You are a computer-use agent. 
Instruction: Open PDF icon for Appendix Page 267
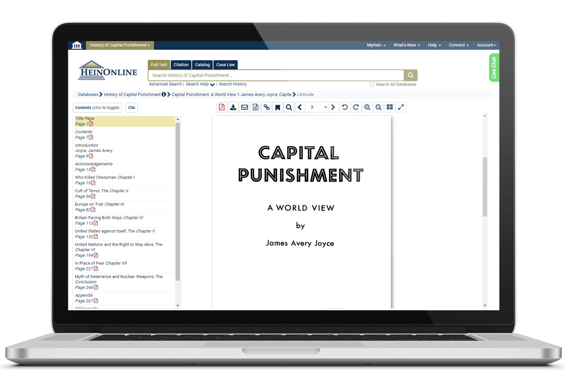pos(96,301)
